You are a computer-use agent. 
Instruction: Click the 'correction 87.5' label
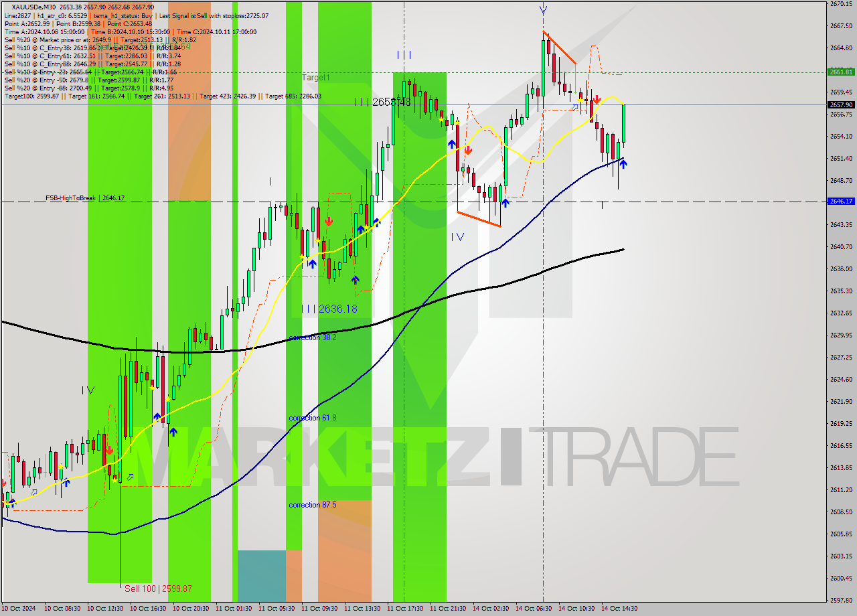click(x=313, y=505)
